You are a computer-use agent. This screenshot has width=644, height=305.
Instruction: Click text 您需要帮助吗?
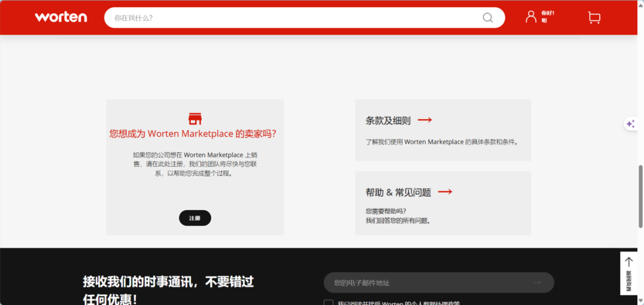(x=386, y=211)
